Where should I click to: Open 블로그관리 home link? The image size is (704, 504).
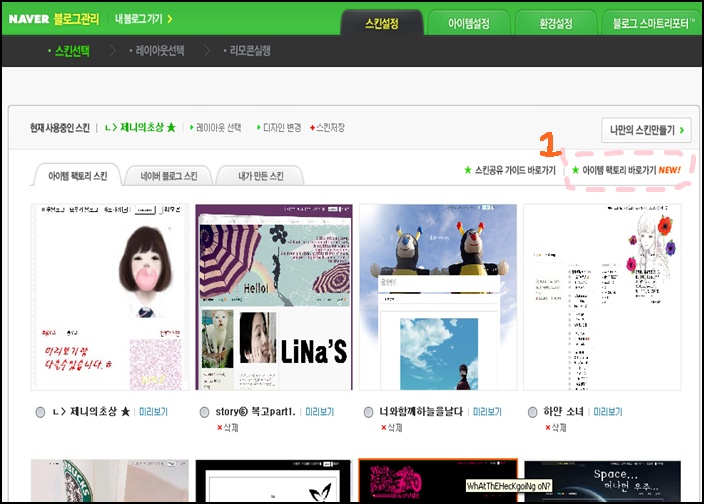(x=76, y=19)
